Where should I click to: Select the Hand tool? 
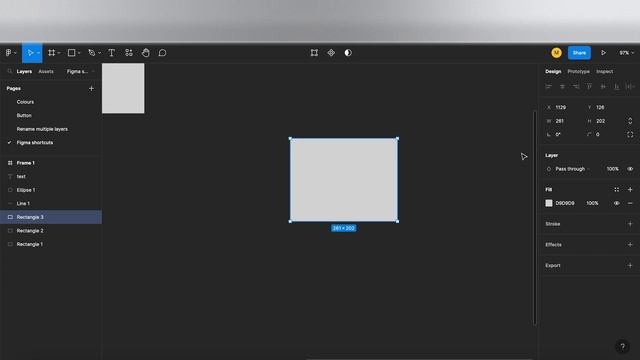click(x=145, y=53)
